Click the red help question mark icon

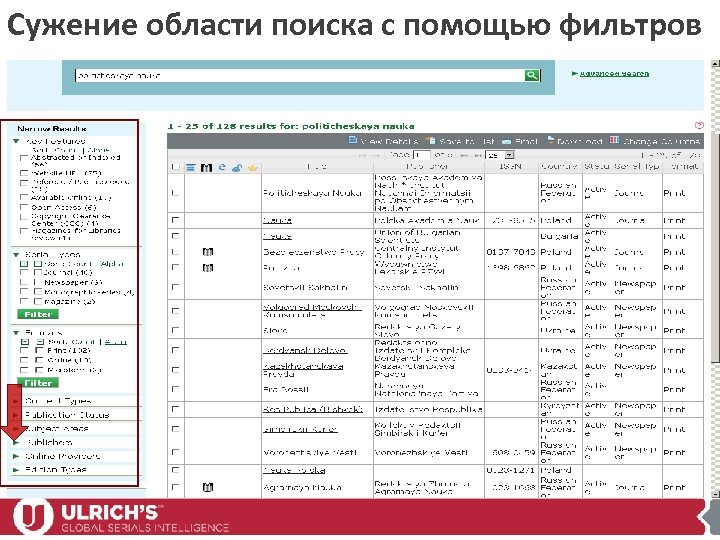[699, 125]
